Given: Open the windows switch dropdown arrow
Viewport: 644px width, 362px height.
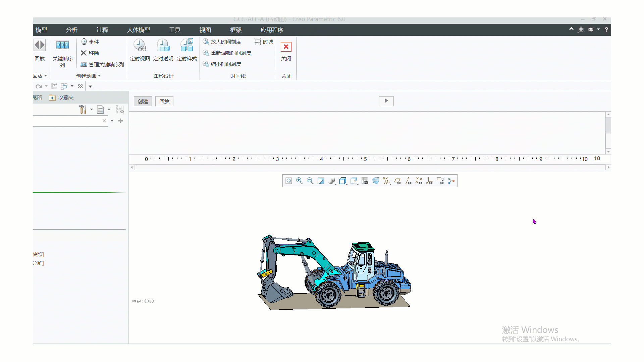Looking at the screenshot, I should 72,86.
